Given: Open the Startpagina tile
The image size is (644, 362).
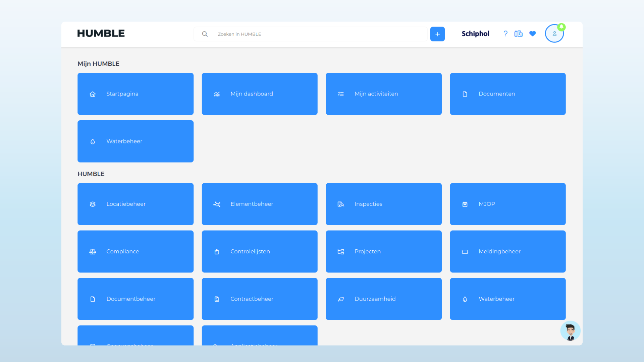Looking at the screenshot, I should 135,94.
